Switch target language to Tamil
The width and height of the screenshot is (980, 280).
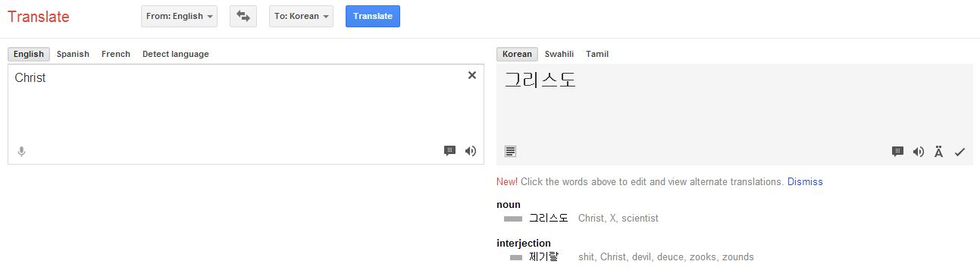click(x=597, y=54)
